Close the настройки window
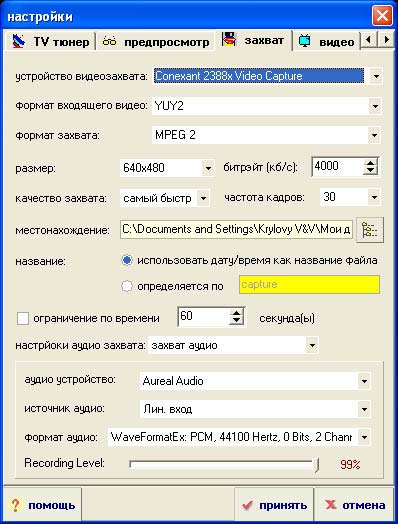398x524 pixels. (382, 15)
